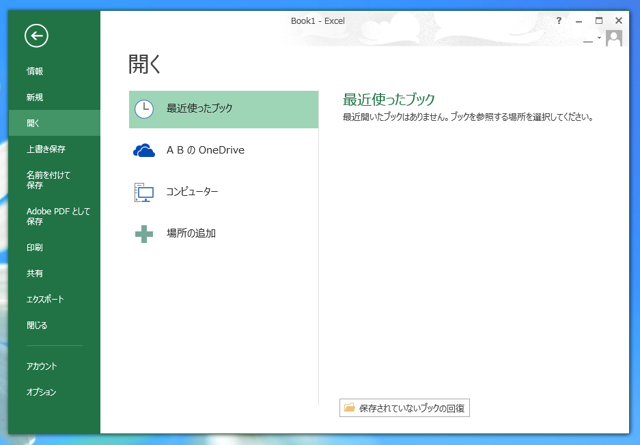Click the computer monitor icon
640x445 pixels.
tap(144, 192)
